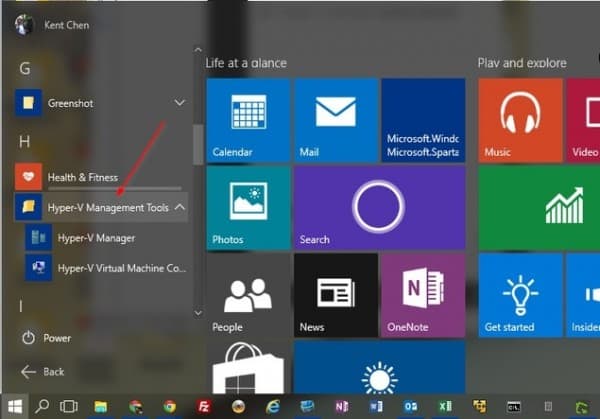Launch the Photos tile
600x419 pixels.
point(248,208)
